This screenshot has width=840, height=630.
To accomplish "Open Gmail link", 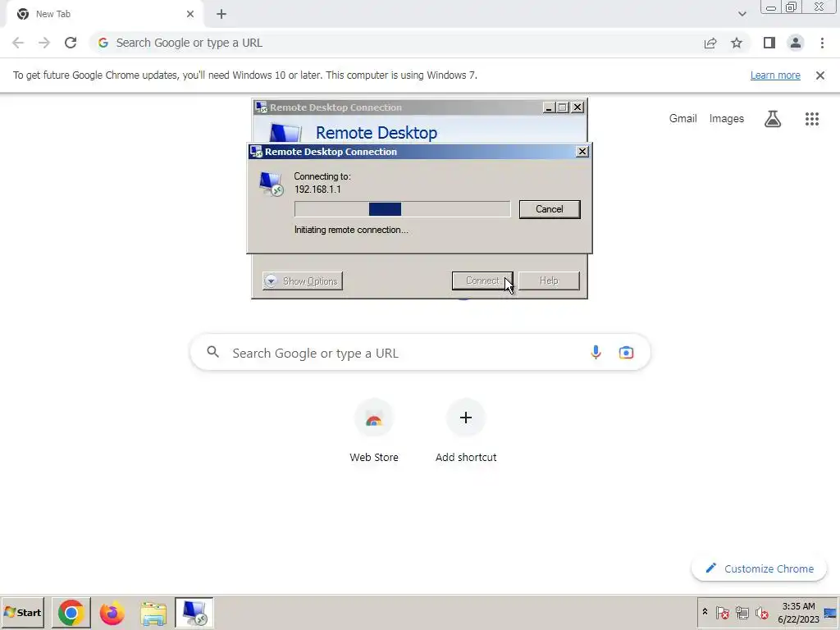I will coord(682,118).
